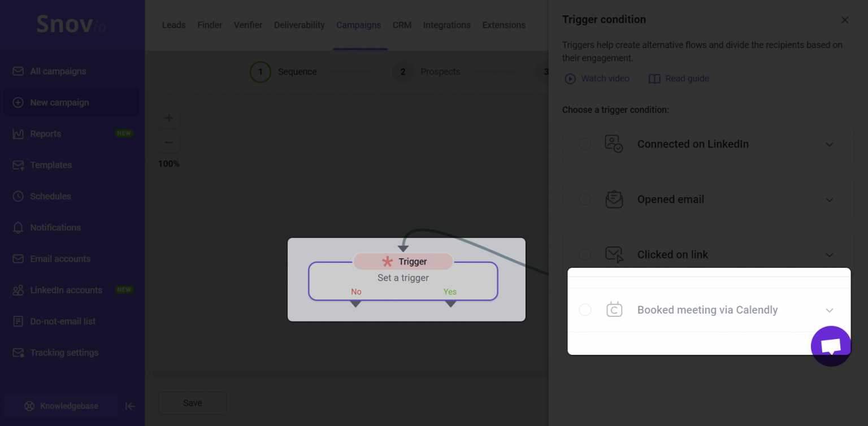Select Connected on LinkedIn radio button
868x426 pixels.
tap(585, 144)
